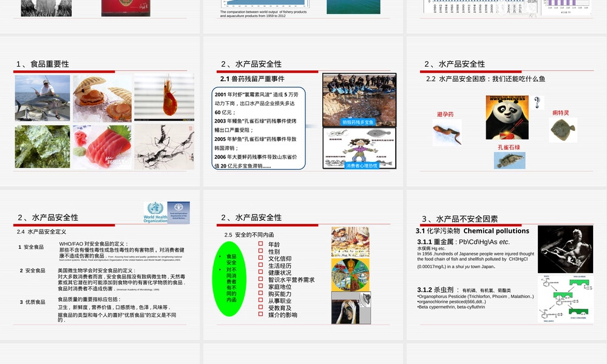Click the 健康状况 bullet item
This screenshot has width=607, height=364.
280,273
